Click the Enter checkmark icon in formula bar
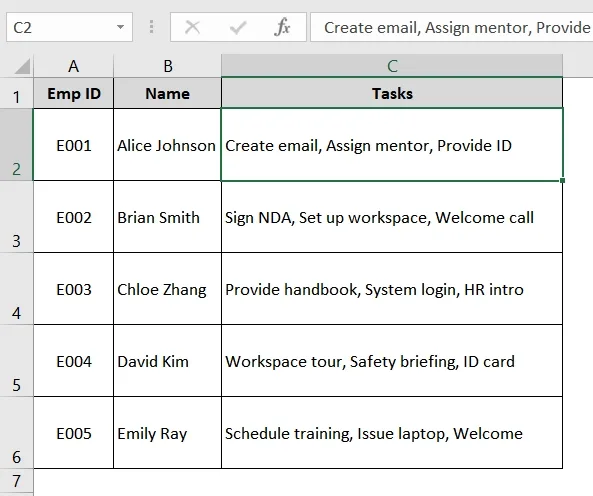The image size is (593, 496). (238, 27)
